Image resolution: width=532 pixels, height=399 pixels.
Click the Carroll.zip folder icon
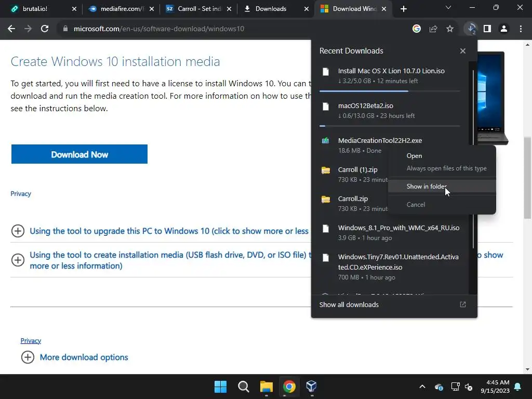326,199
